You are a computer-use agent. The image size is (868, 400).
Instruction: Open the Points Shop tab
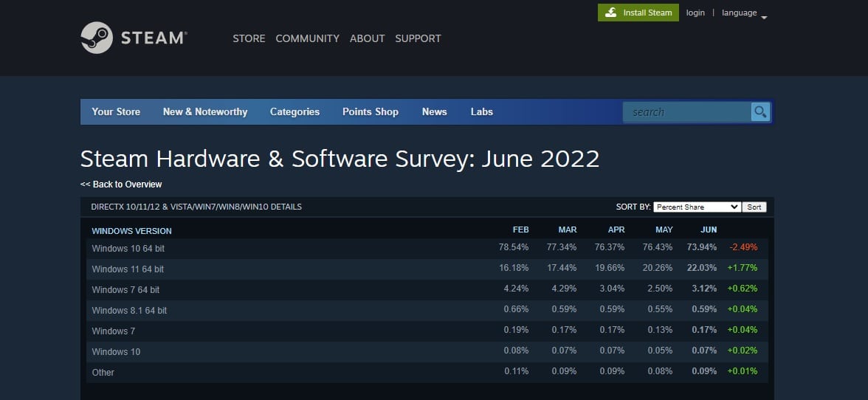[x=371, y=111]
